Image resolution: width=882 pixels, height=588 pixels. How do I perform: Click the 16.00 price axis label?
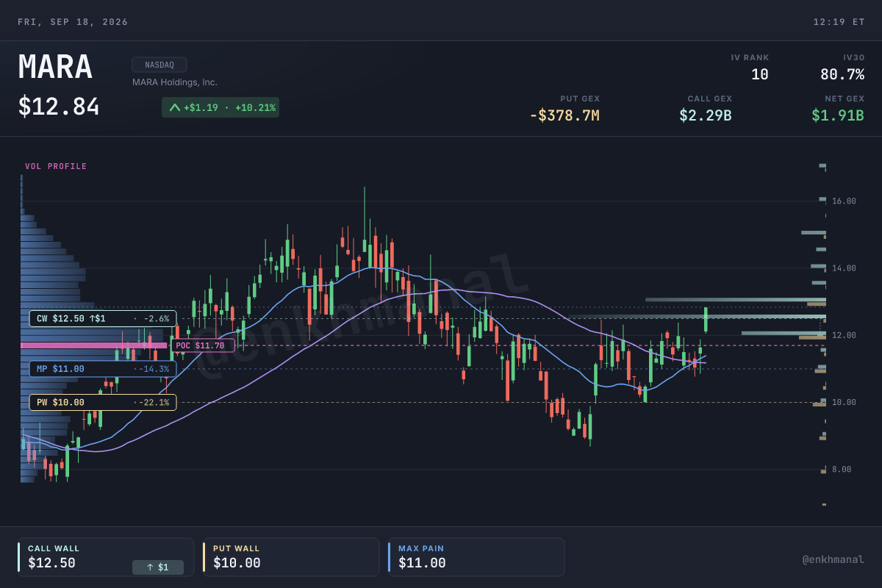point(844,201)
